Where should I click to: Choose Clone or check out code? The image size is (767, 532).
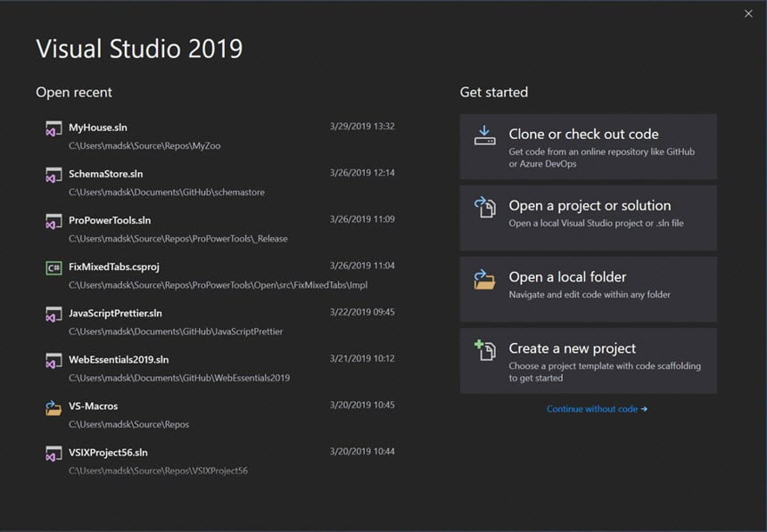click(589, 147)
